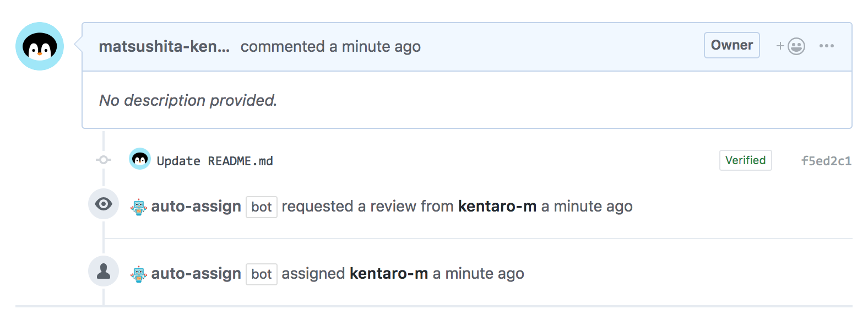868x325 pixels.
Task: Click the large penguin avatar beside the comment
Action: (40, 46)
